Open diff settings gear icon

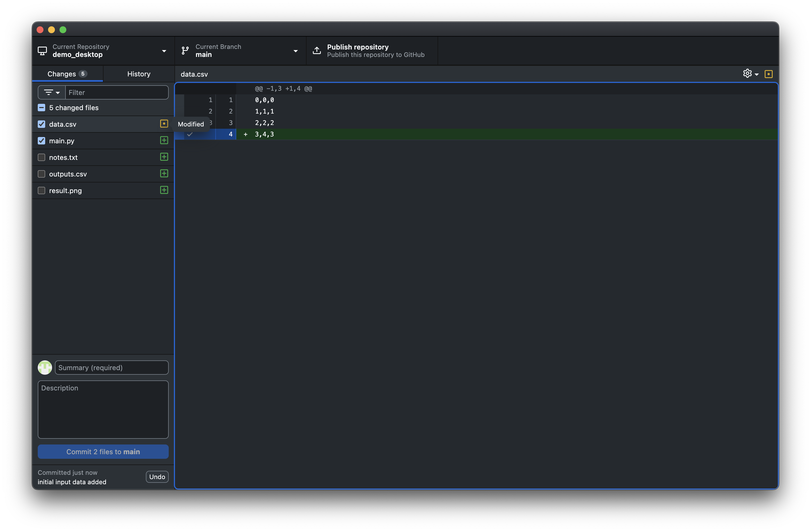click(747, 74)
